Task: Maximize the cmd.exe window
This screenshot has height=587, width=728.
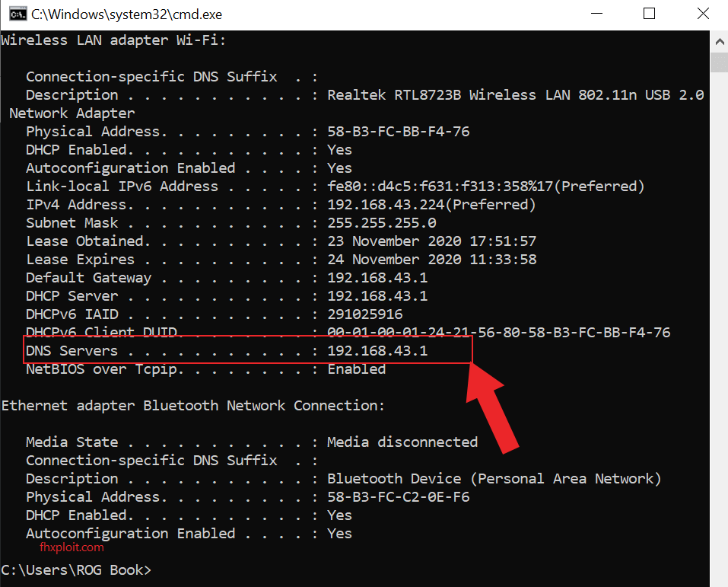Action: click(x=649, y=14)
